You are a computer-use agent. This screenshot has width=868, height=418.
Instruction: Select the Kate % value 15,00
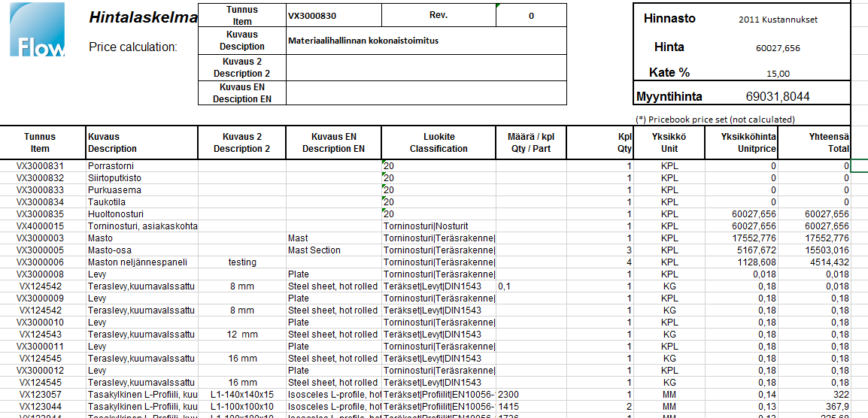(x=778, y=74)
